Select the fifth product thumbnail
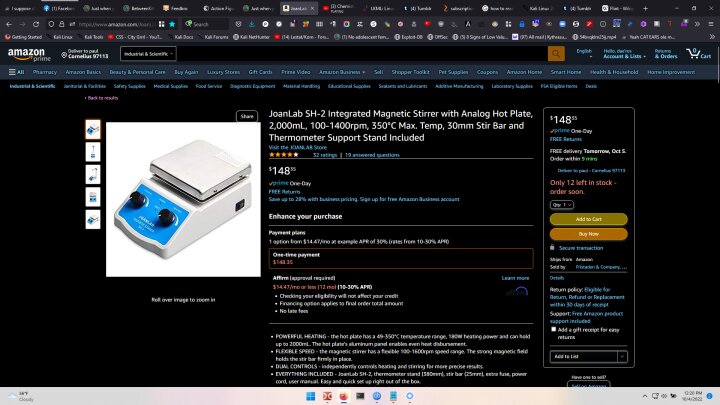Viewport: 720px width, 405px height. click(x=93, y=219)
